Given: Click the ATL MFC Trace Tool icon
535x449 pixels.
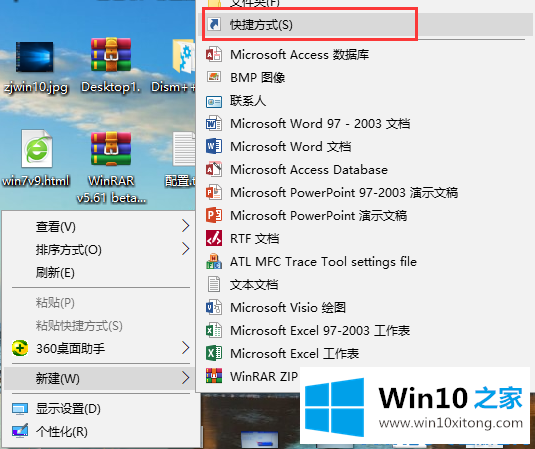Looking at the screenshot, I should pyautogui.click(x=214, y=261).
